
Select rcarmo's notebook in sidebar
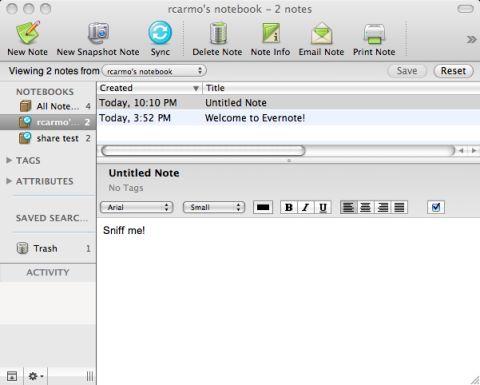click(48, 122)
